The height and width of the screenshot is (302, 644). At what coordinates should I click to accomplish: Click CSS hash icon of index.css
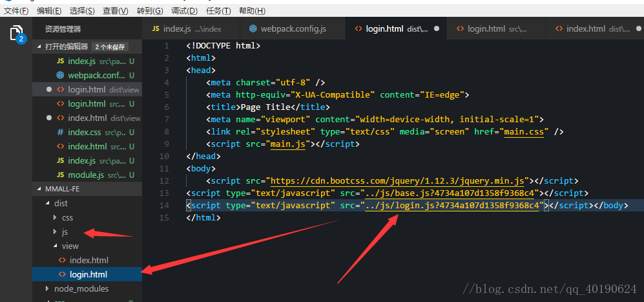[x=60, y=133]
